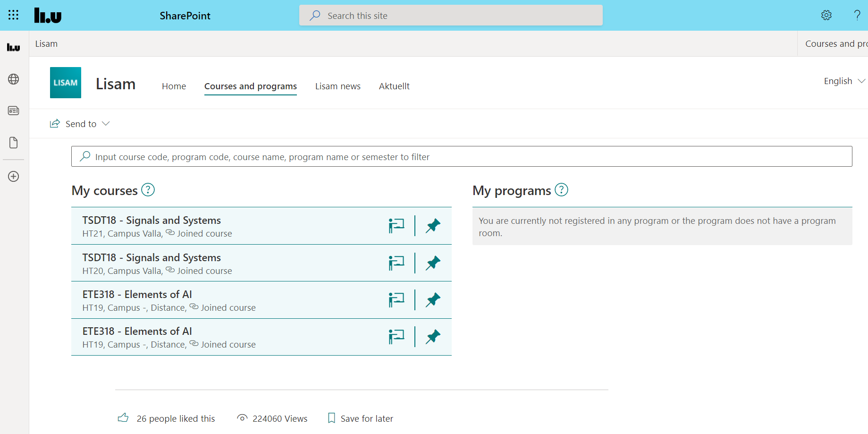Viewport: 868px width, 434px height.
Task: Click the LiU icon in left sidebar
Action: click(13, 47)
